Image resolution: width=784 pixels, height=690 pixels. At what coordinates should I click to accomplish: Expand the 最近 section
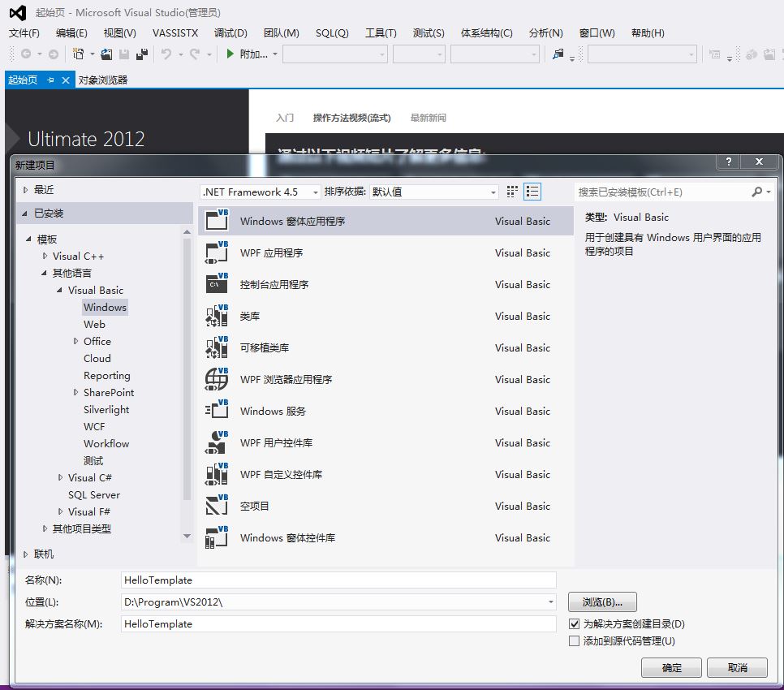25,189
